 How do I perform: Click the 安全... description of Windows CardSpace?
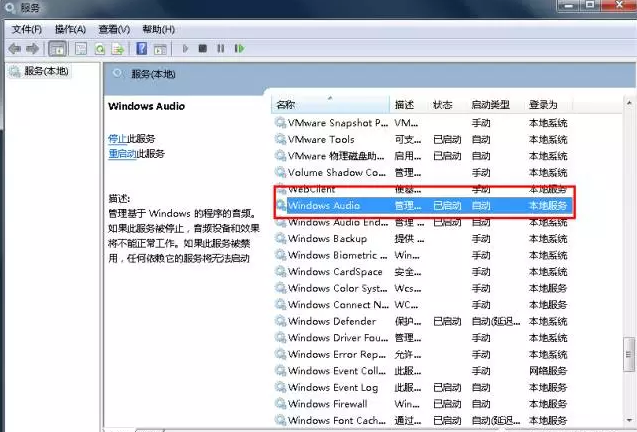point(407,271)
